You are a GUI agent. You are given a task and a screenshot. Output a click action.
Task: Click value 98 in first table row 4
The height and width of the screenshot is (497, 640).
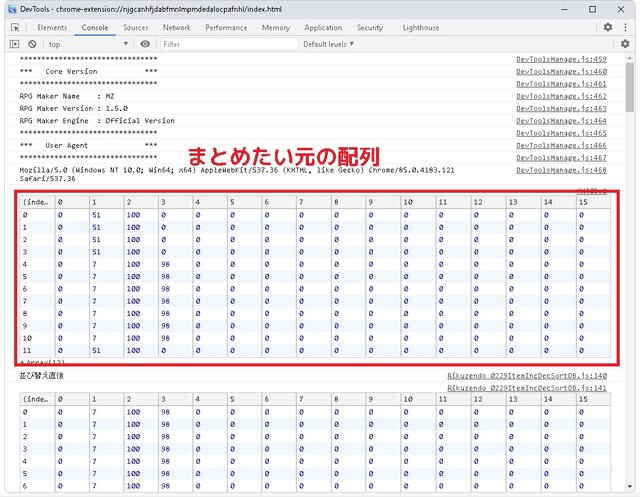pos(165,264)
